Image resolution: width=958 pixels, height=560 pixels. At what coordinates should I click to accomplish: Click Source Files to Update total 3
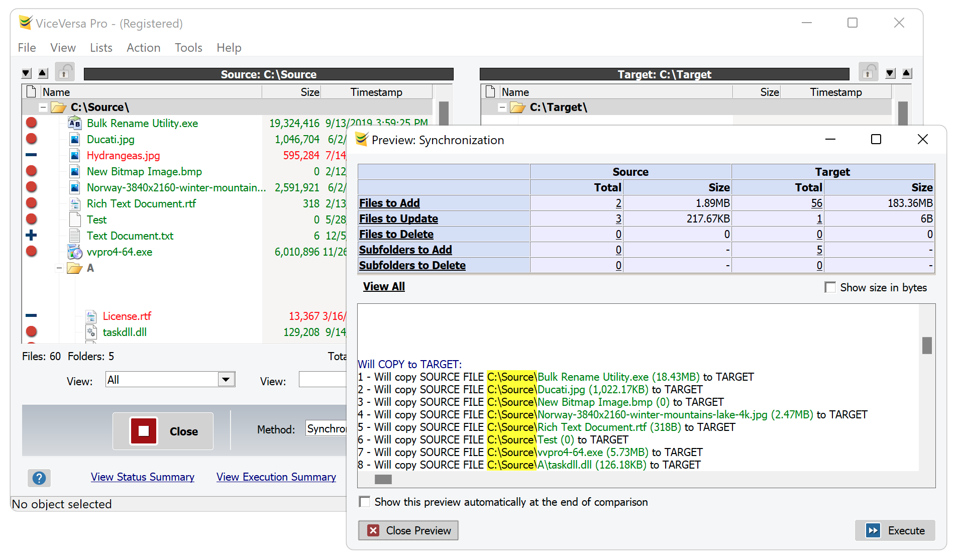tap(618, 218)
